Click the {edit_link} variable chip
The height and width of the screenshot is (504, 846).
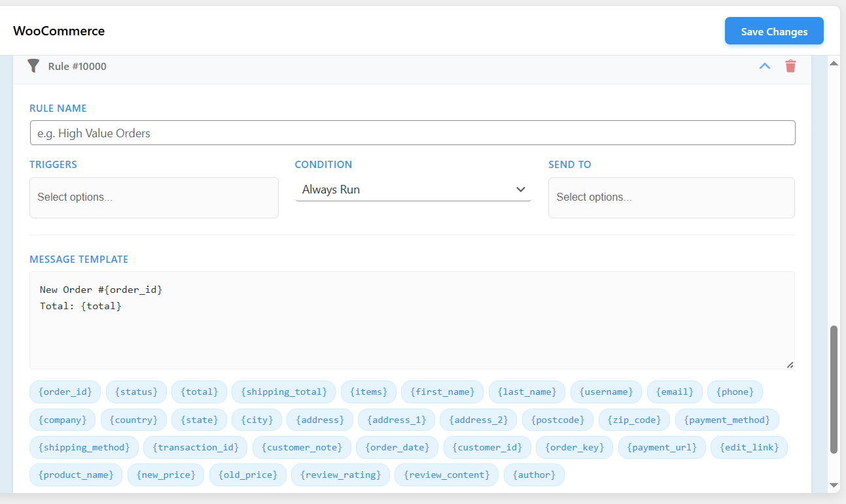[749, 447]
